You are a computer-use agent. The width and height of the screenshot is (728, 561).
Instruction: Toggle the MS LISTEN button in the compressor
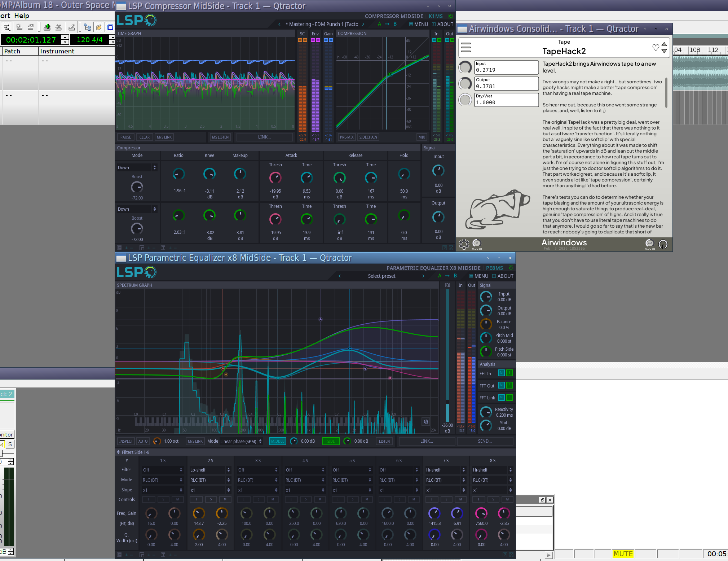click(x=220, y=137)
